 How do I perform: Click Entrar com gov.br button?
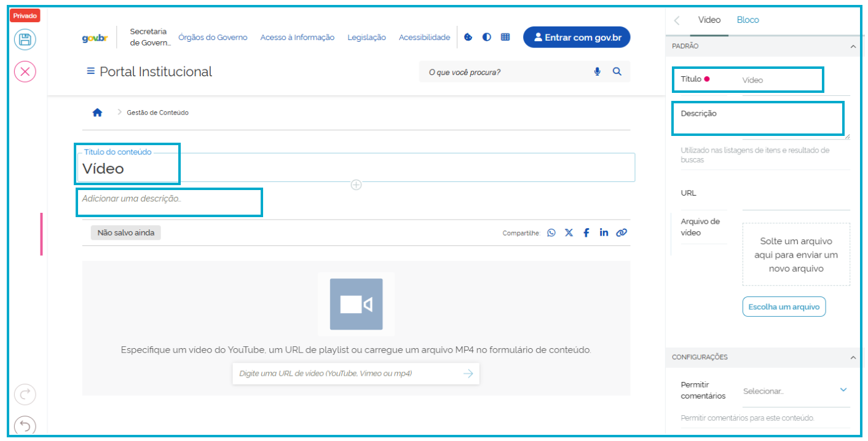(577, 38)
